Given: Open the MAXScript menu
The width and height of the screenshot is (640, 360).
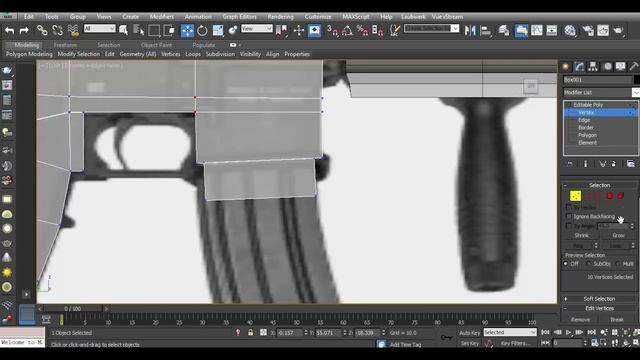Looking at the screenshot, I should pos(356,17).
